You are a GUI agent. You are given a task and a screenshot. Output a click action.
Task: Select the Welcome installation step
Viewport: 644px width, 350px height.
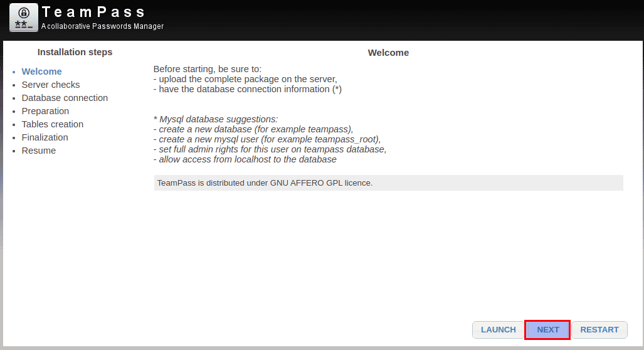click(41, 72)
